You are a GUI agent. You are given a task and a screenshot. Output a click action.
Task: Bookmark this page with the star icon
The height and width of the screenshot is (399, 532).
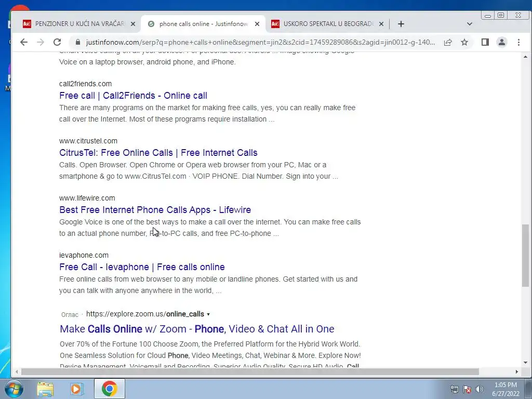pyautogui.click(x=464, y=42)
